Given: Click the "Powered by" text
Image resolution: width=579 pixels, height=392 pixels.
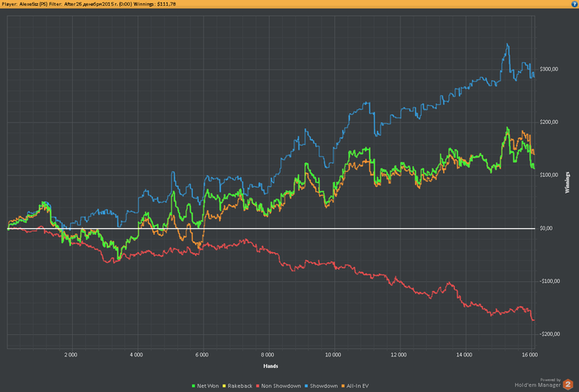Looking at the screenshot, I should 550,380.
